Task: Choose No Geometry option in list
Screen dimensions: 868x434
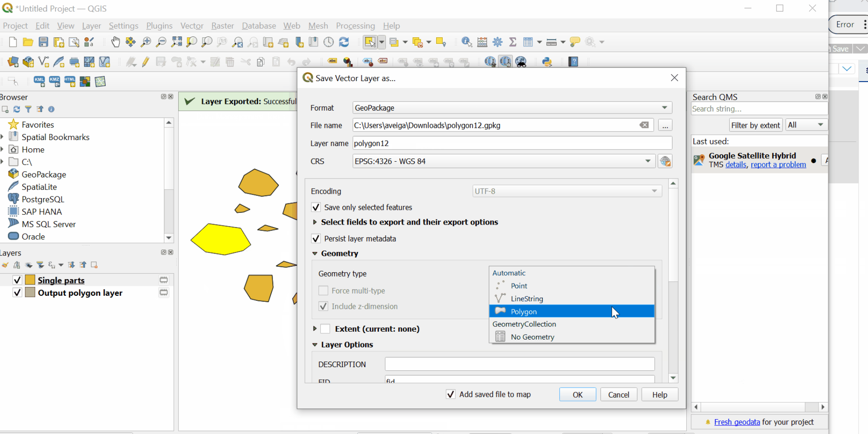Action: [x=571, y=337]
